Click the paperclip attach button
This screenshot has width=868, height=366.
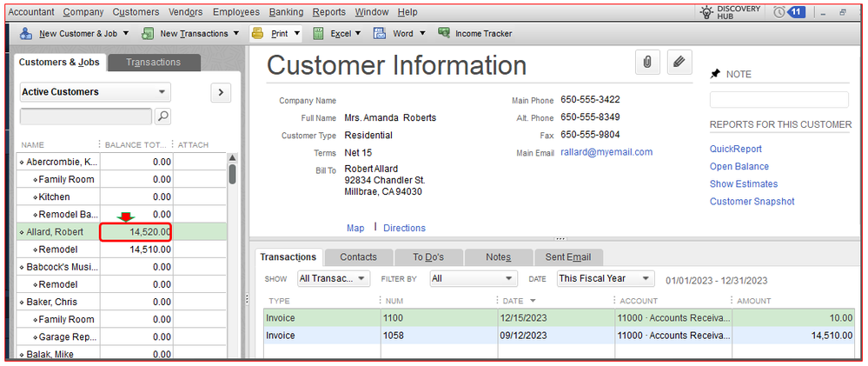pyautogui.click(x=646, y=62)
